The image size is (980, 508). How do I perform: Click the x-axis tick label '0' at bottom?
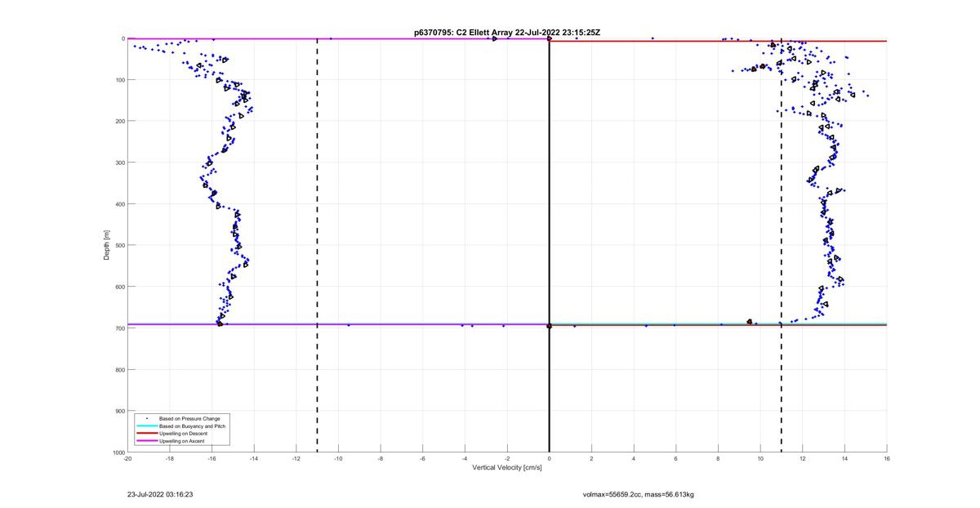[x=550, y=459]
